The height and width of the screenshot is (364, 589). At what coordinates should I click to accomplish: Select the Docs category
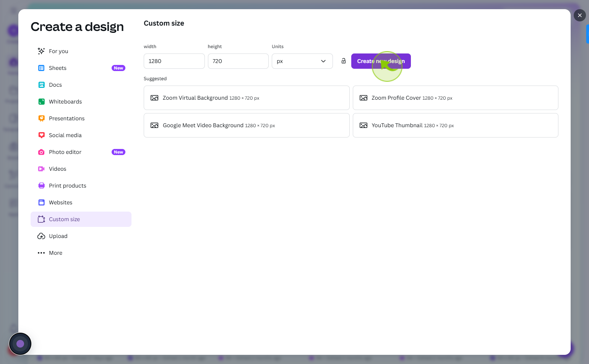coord(81,85)
